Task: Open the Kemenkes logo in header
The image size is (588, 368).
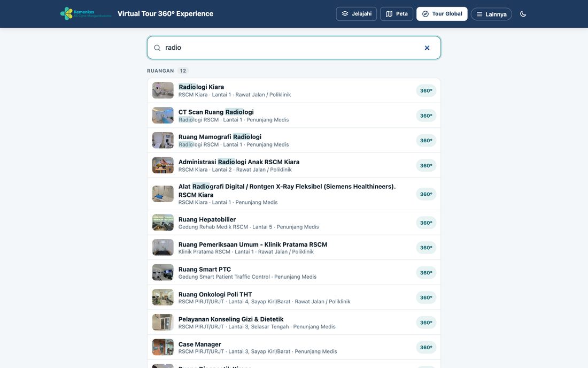Action: (86, 13)
